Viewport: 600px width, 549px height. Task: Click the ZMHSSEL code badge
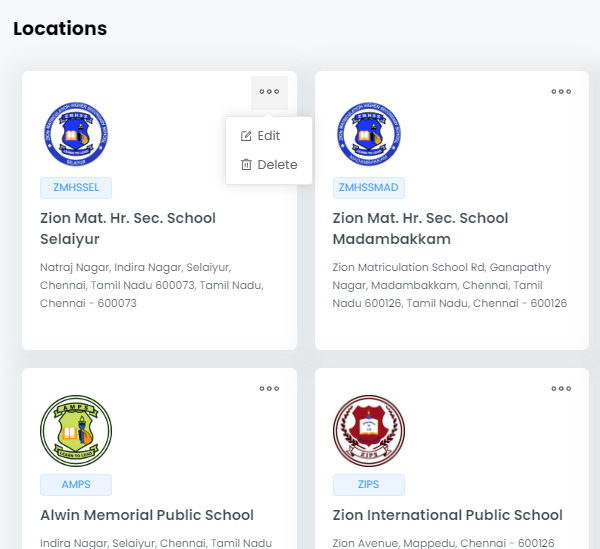click(x=76, y=188)
